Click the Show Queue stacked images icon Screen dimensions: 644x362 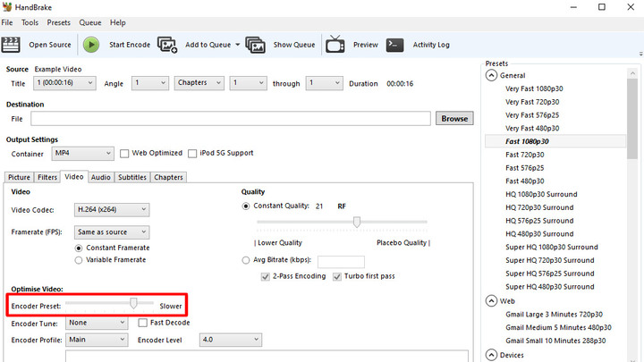[255, 45]
